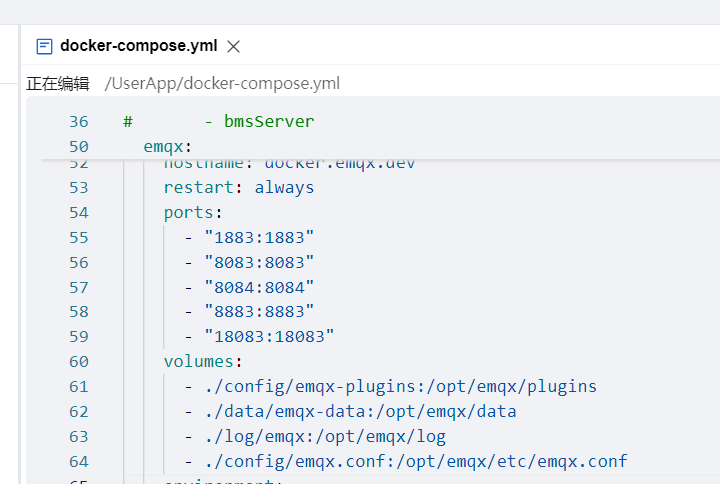This screenshot has width=720, height=484.
Task: Click the "8883:8883" port mapping
Action: pyautogui.click(x=259, y=312)
